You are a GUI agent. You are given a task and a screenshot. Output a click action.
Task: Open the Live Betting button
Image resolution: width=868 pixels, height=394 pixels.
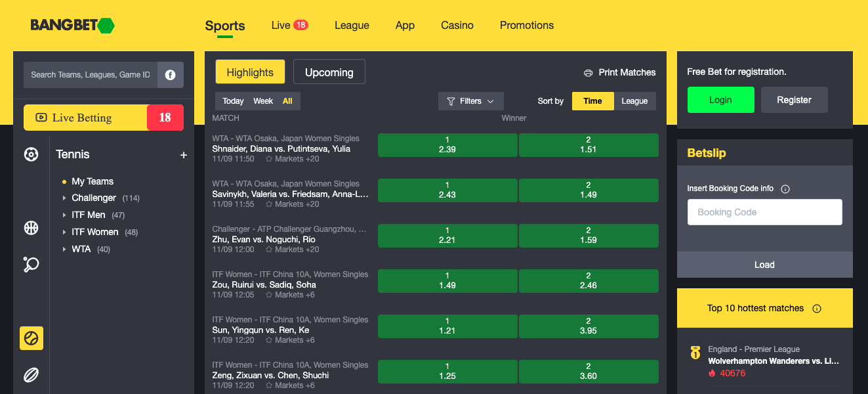click(x=104, y=118)
